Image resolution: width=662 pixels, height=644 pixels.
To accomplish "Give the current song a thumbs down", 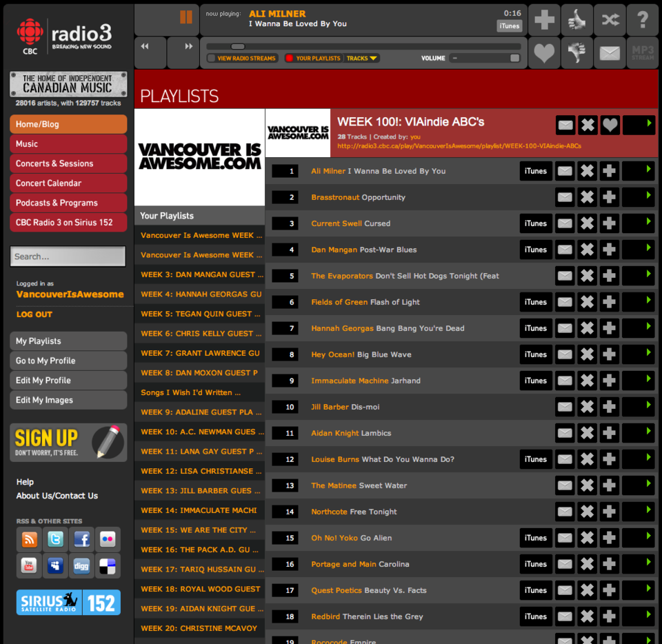I will tap(576, 53).
